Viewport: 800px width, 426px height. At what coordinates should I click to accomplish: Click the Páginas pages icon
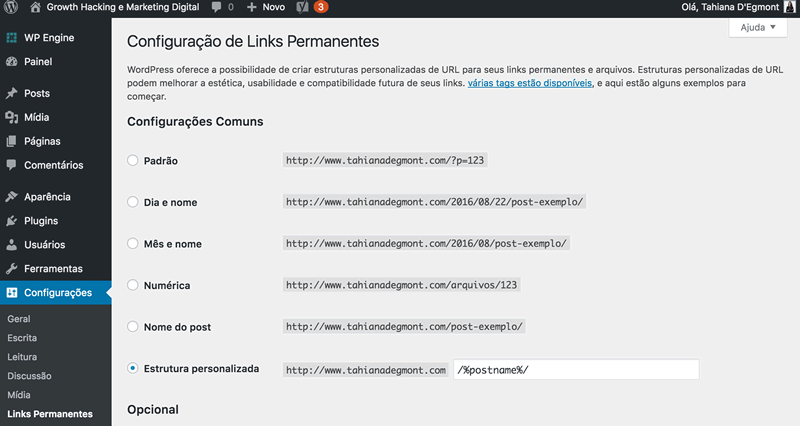(12, 141)
